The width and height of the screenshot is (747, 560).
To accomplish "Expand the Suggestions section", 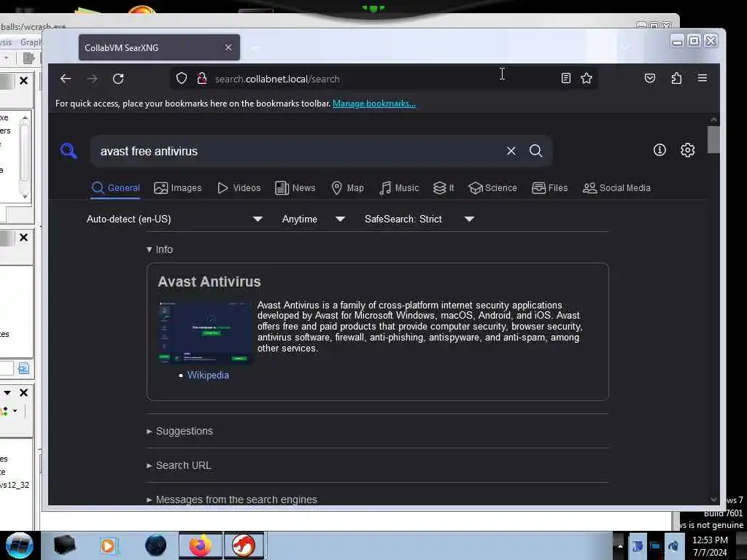I will 179,431.
